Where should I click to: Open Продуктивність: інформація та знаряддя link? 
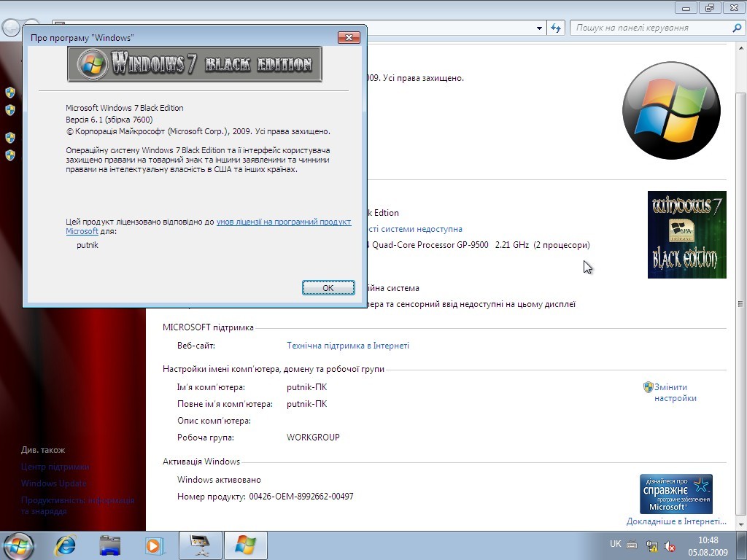click(77, 506)
